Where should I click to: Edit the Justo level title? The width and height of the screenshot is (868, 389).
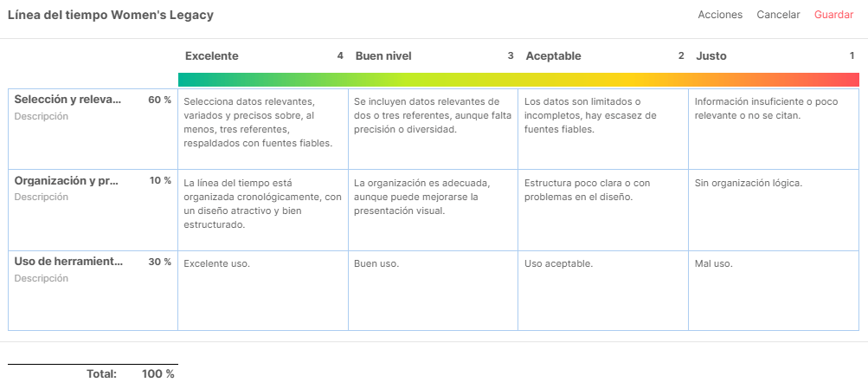click(711, 55)
